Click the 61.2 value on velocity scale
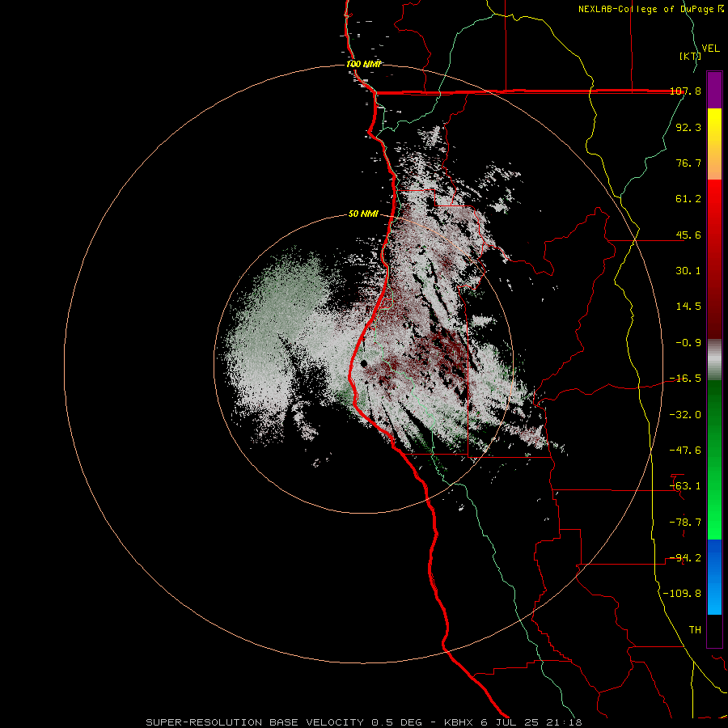 click(688, 199)
